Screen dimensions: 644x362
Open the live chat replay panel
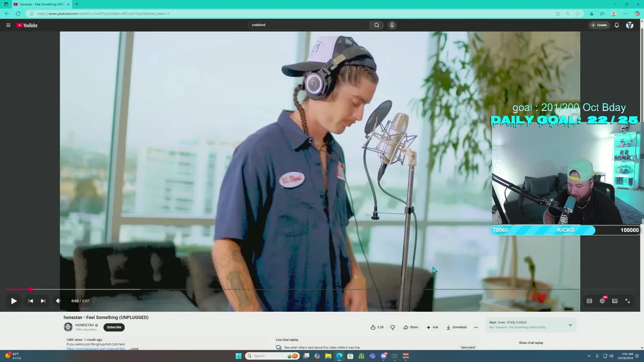468,347
